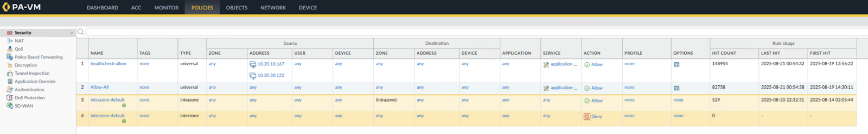Click the DoS Protection shield icon
This screenshot has width=868, height=134.
tap(9, 98)
